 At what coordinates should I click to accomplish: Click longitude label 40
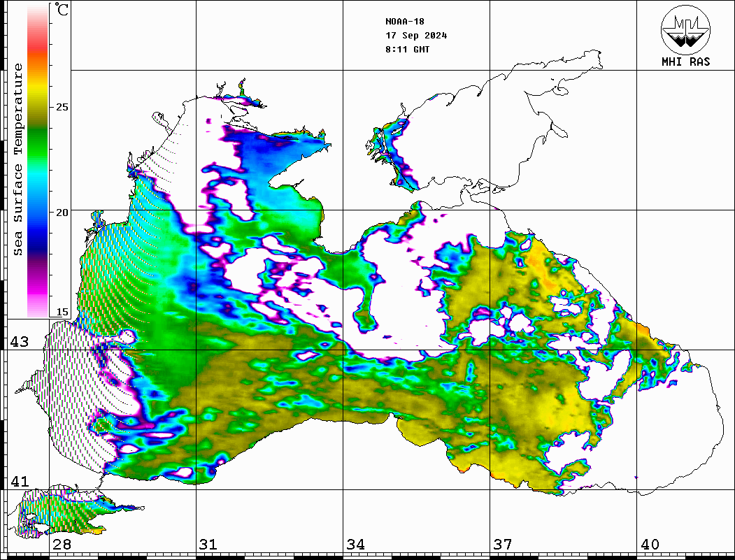click(650, 544)
